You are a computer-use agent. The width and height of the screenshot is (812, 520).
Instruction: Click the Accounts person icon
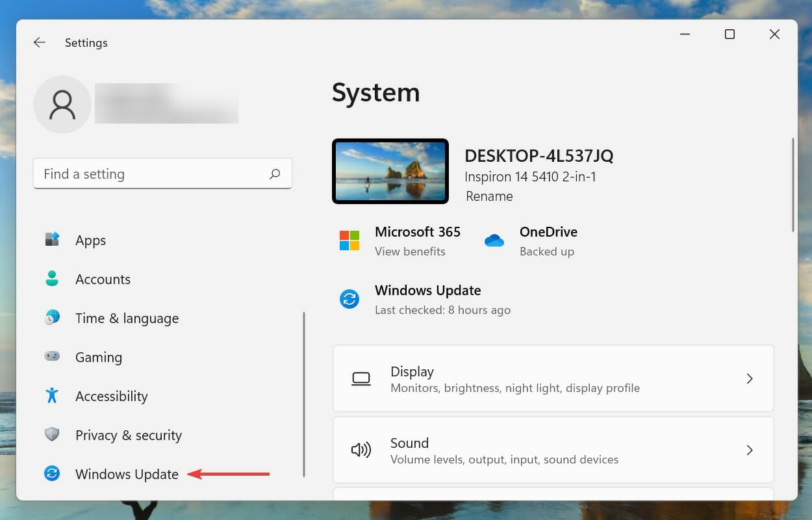pyautogui.click(x=51, y=279)
